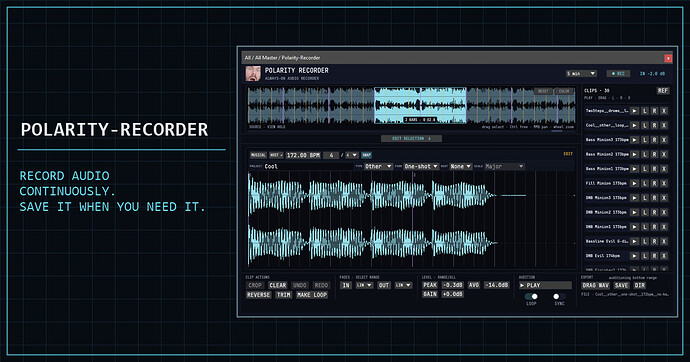Click the DRAG WAV export button
Viewport: 690px width, 362px height.
tap(595, 285)
